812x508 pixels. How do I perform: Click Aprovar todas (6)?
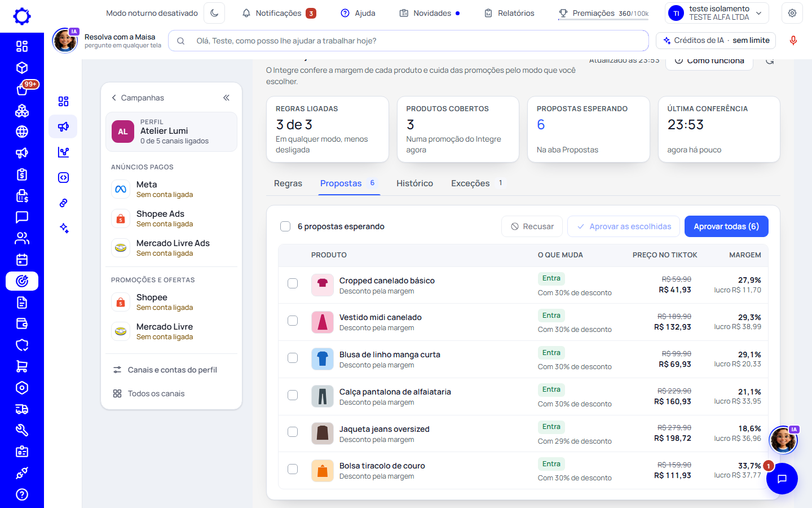coord(726,226)
